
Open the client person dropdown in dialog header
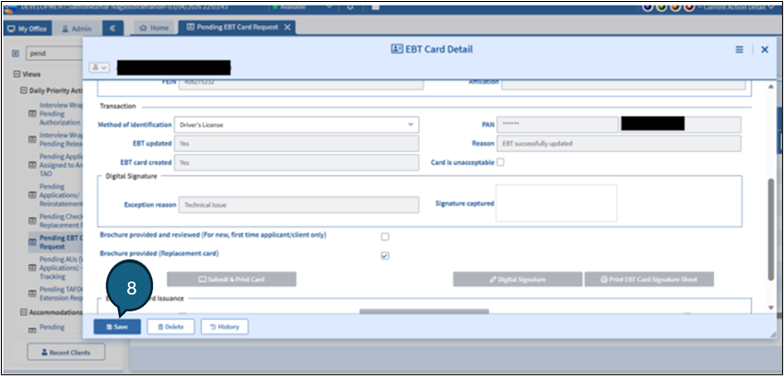(100, 68)
